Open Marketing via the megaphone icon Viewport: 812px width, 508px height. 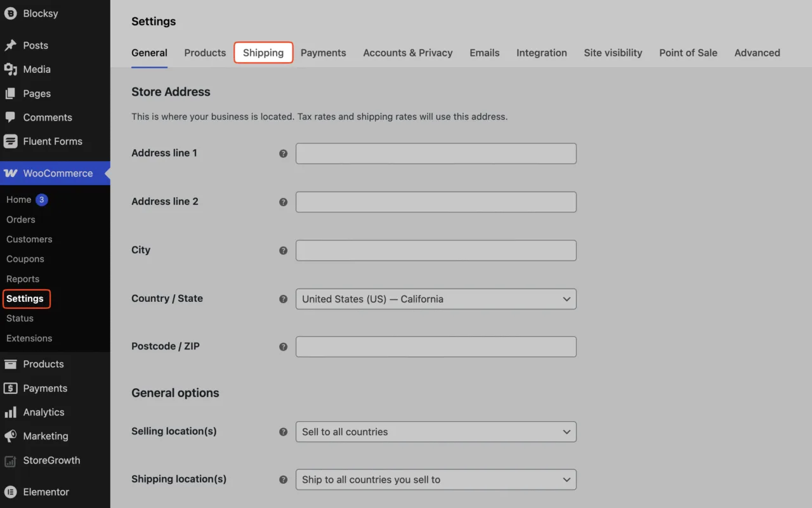tap(10, 436)
